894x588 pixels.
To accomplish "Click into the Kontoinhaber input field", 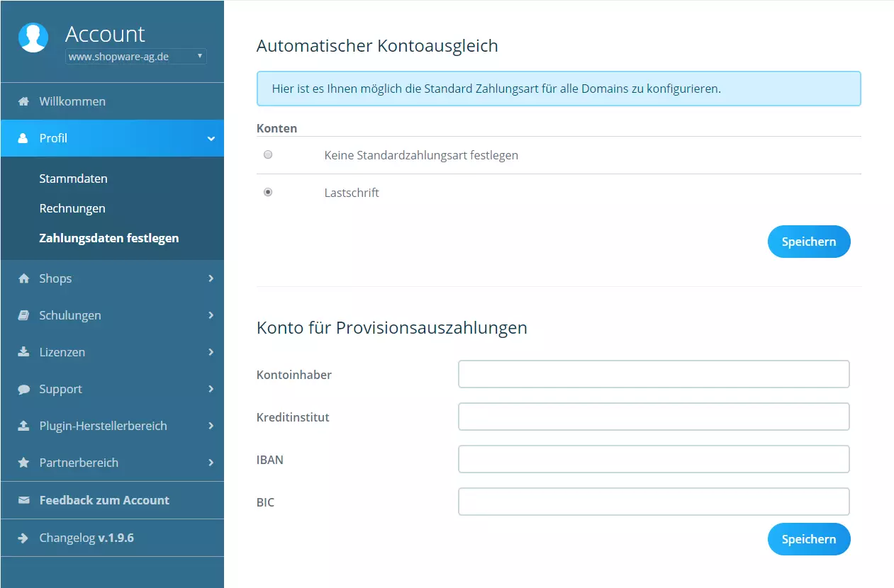I will click(x=653, y=374).
